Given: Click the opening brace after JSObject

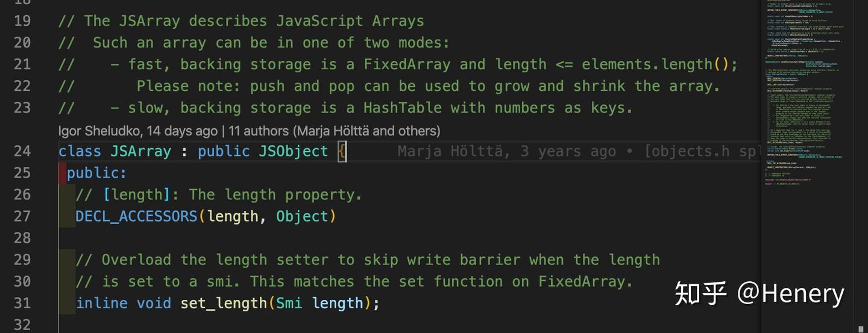Looking at the screenshot, I should click(x=342, y=151).
